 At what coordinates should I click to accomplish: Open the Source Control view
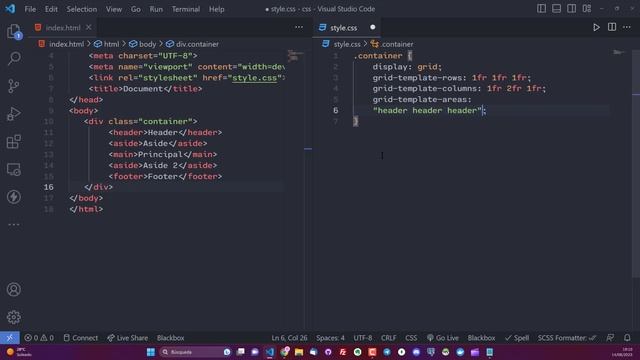point(13,86)
